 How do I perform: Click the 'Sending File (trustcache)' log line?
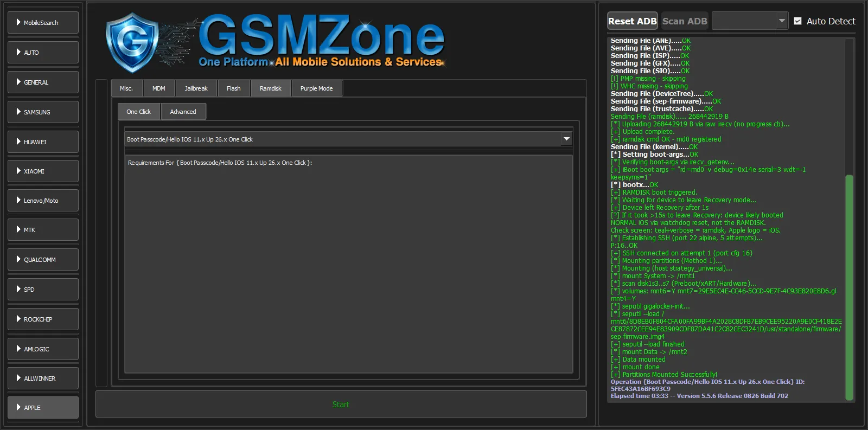(662, 109)
